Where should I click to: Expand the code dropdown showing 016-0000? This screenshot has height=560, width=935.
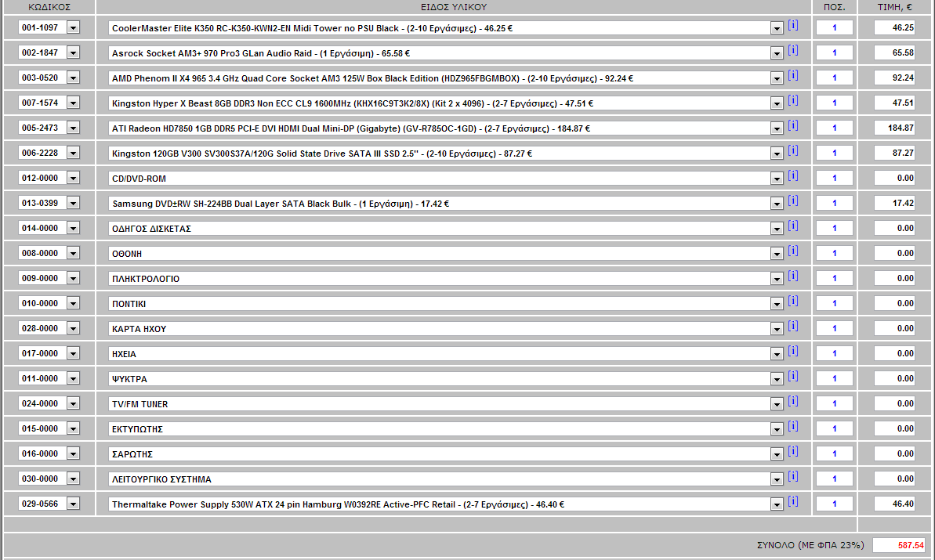[x=73, y=454]
